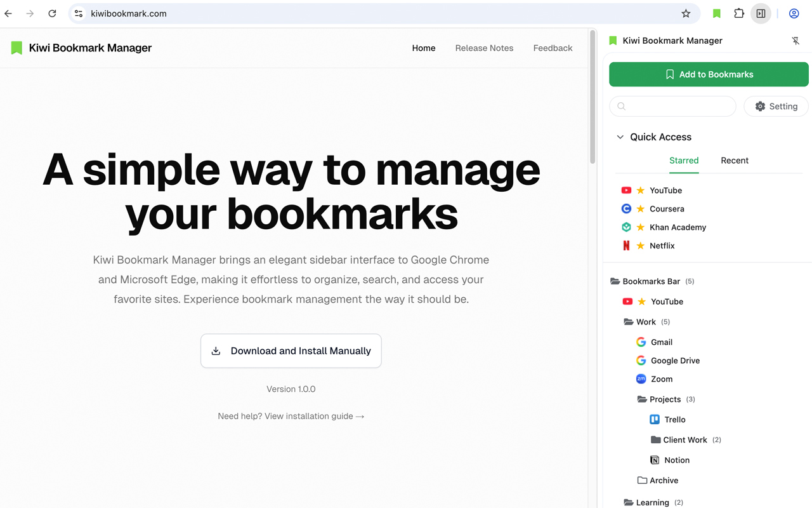Click the Kiwi Bookmark extension icon in toolbar
Image resolution: width=812 pixels, height=508 pixels.
[716, 13]
